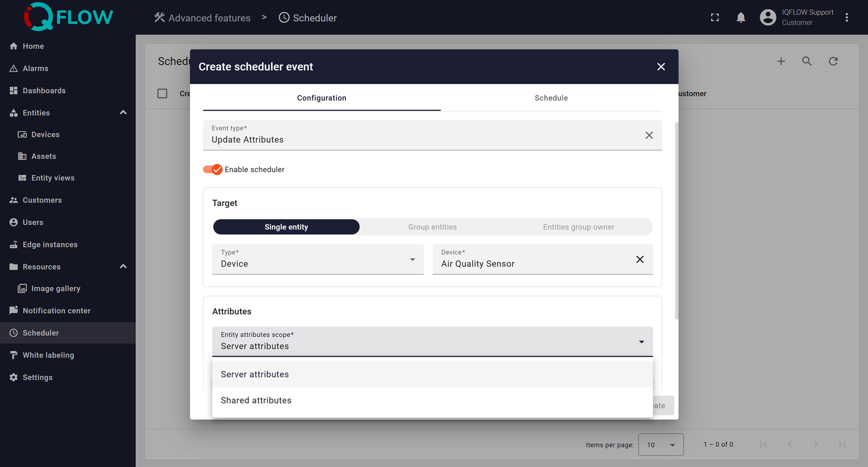Check the select-all checkbox in table header
This screenshot has height=467, width=868.
click(162, 94)
